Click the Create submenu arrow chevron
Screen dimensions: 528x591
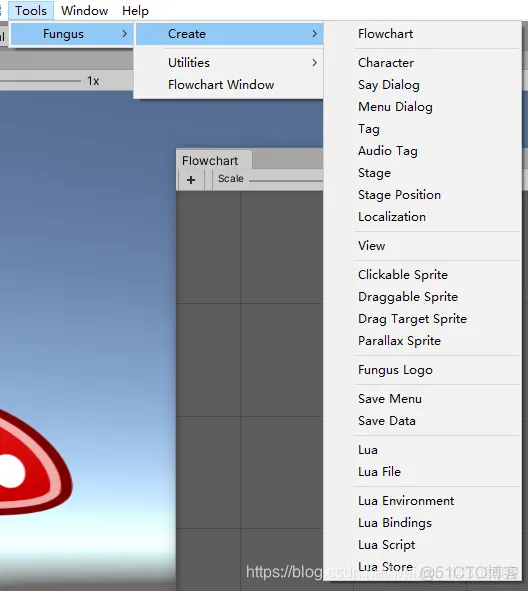[314, 34]
